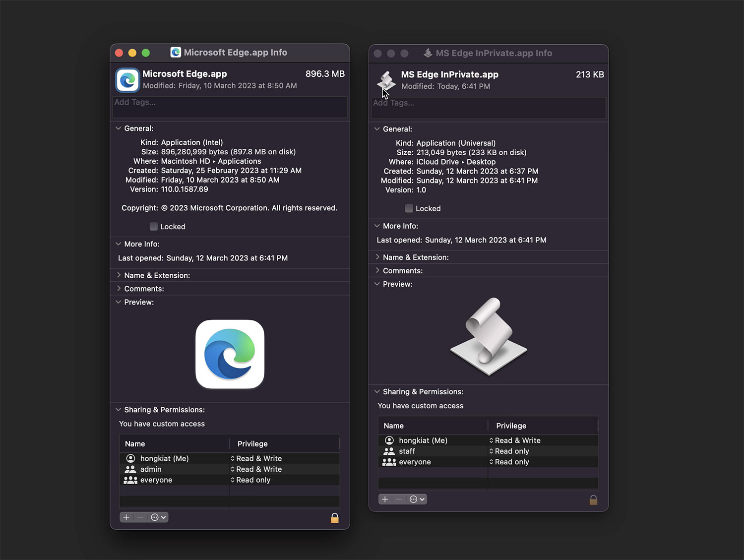Click 896.3 MB size in Edge.app header
The image size is (744, 560).
pos(325,74)
